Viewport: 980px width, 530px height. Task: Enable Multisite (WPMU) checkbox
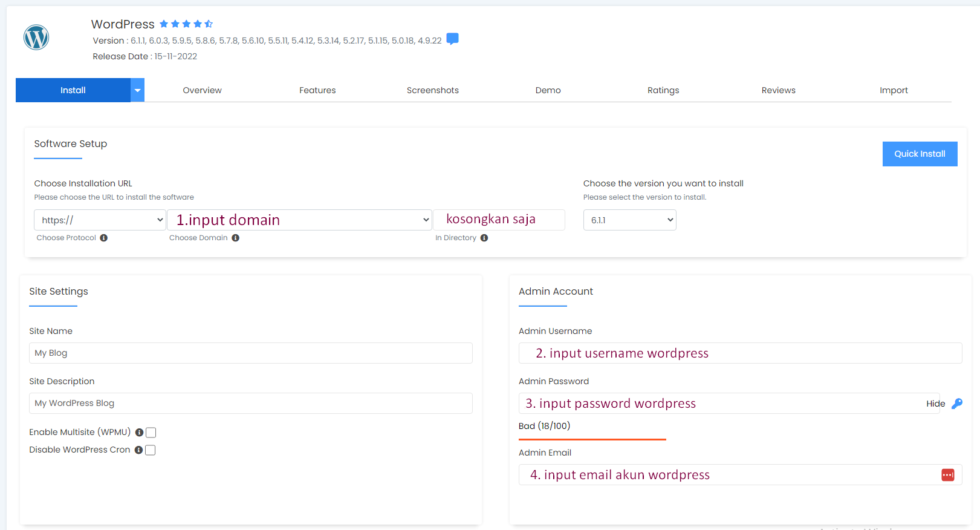pos(151,433)
